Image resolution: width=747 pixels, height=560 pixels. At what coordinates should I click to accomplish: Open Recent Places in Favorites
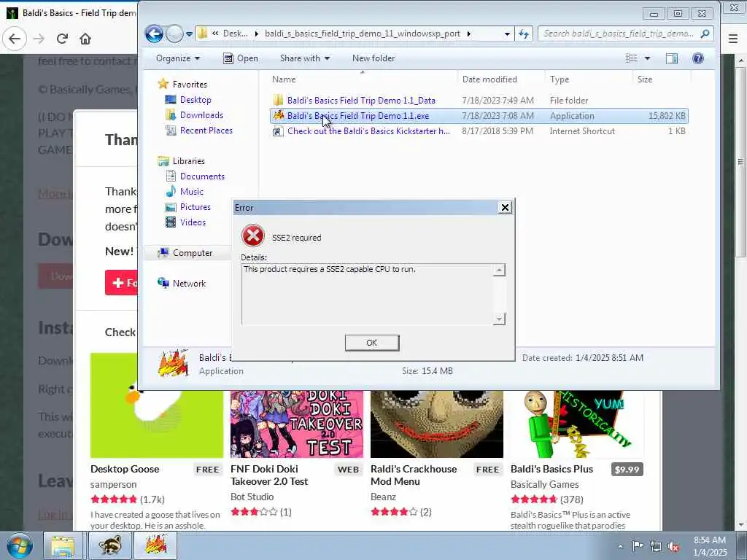pyautogui.click(x=206, y=130)
